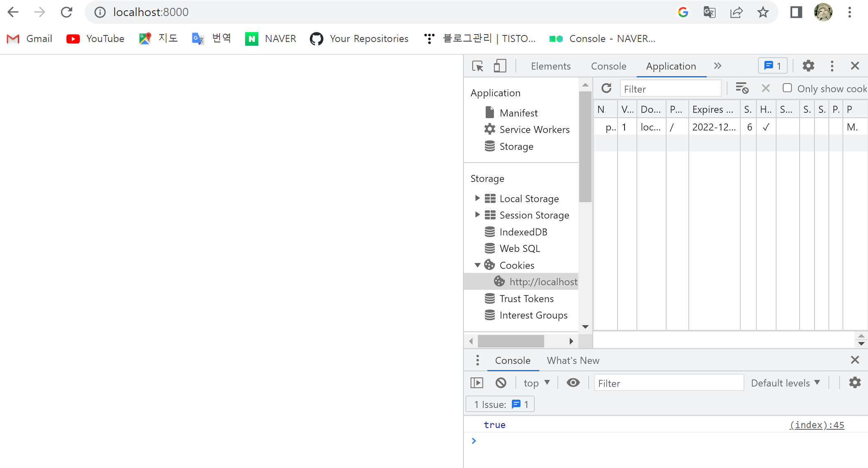868x468 pixels.
Task: Show the console sidebar icon
Action: 477,383
